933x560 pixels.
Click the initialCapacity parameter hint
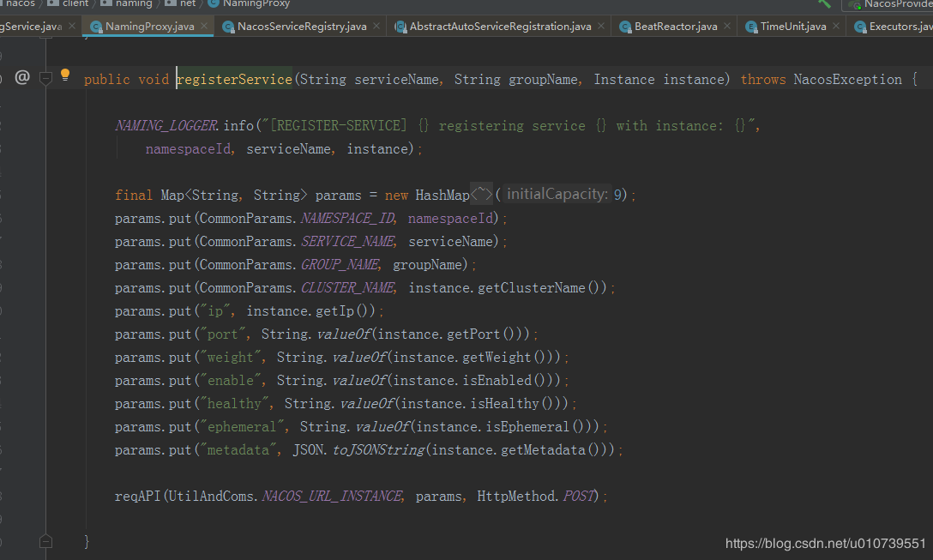tap(557, 194)
